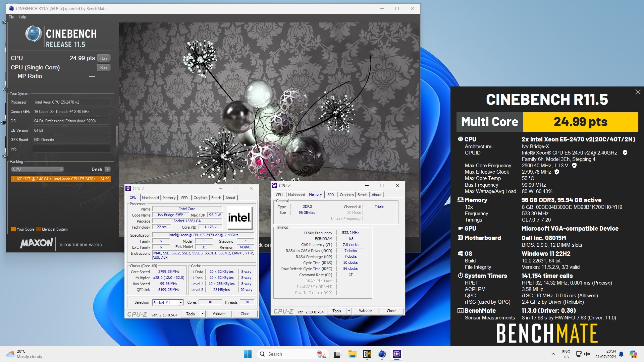The height and width of the screenshot is (362, 644).
Task: Click Validate in right CPU-Z window
Action: click(x=365, y=311)
